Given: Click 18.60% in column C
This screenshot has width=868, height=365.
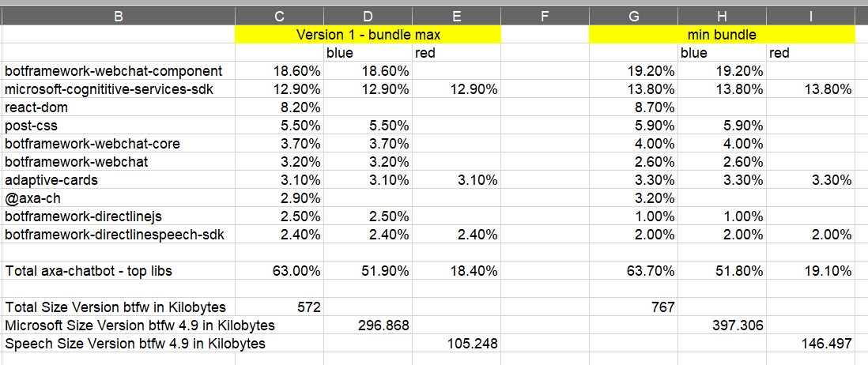Looking at the screenshot, I should click(x=296, y=71).
